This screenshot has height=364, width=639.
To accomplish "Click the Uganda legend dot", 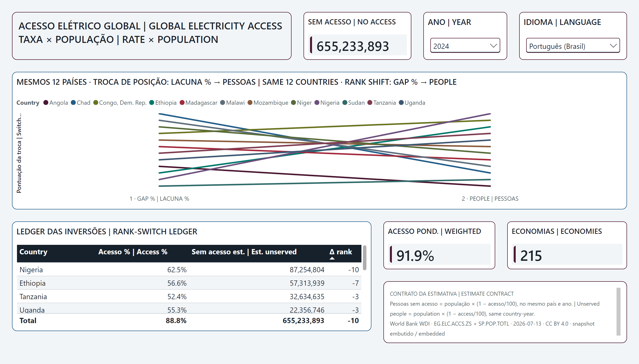I will [x=401, y=103].
